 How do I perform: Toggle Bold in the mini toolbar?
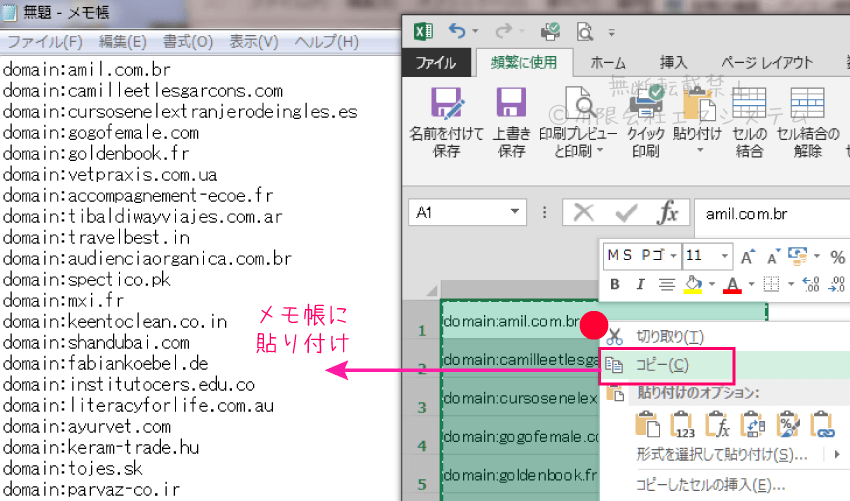click(615, 284)
